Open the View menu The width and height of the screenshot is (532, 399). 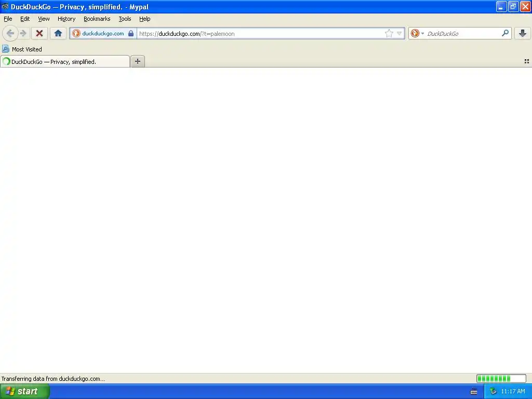point(44,19)
